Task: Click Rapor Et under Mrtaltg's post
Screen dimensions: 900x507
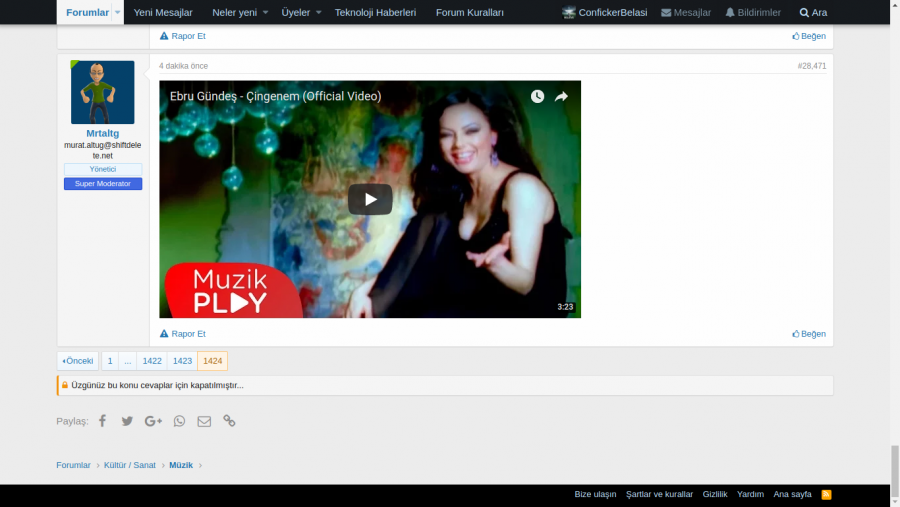Action: [183, 334]
